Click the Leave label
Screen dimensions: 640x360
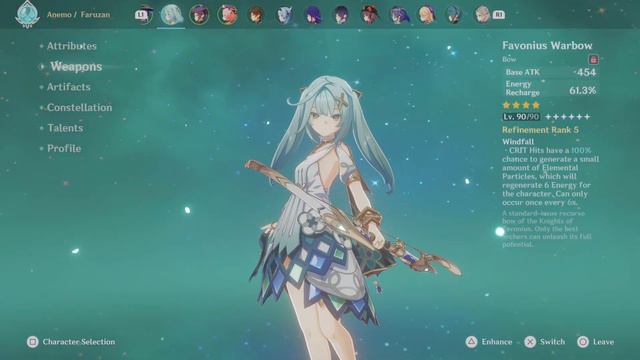(x=603, y=342)
